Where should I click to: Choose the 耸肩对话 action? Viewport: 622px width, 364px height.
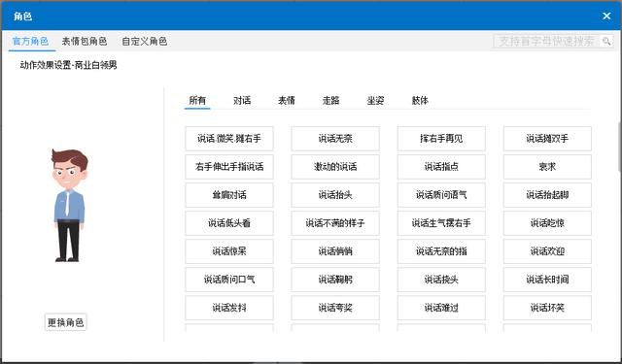pos(229,195)
